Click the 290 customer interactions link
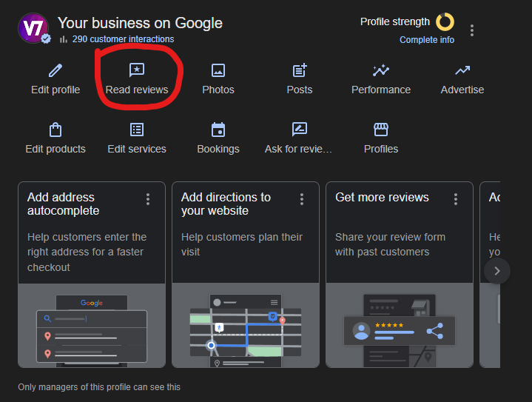532x402 pixels. [x=123, y=39]
